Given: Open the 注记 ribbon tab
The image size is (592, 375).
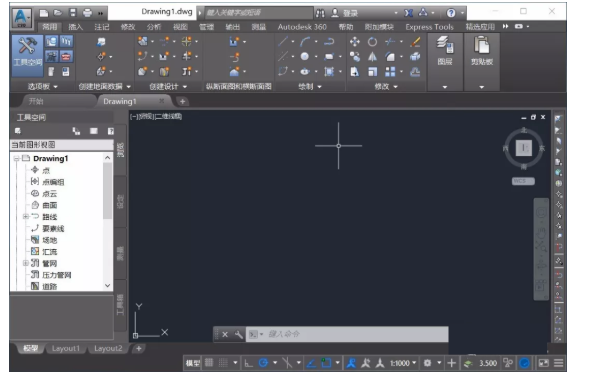Looking at the screenshot, I should [102, 27].
